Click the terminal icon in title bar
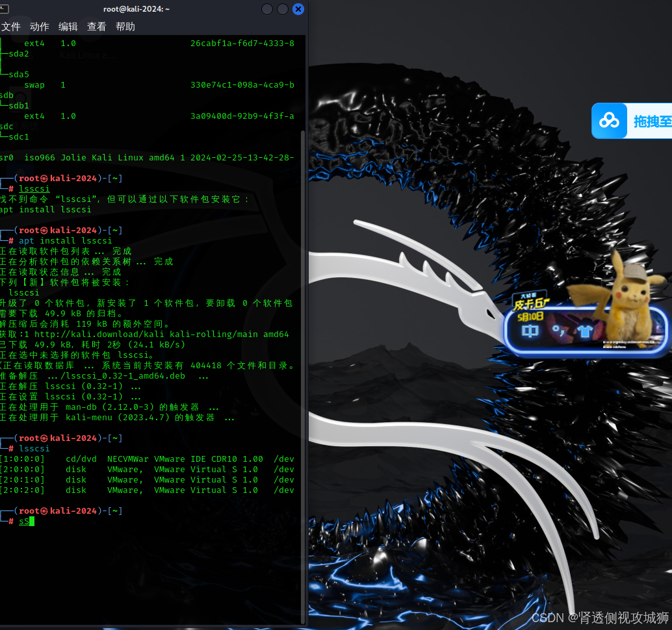The image size is (672, 630). pos(5,8)
